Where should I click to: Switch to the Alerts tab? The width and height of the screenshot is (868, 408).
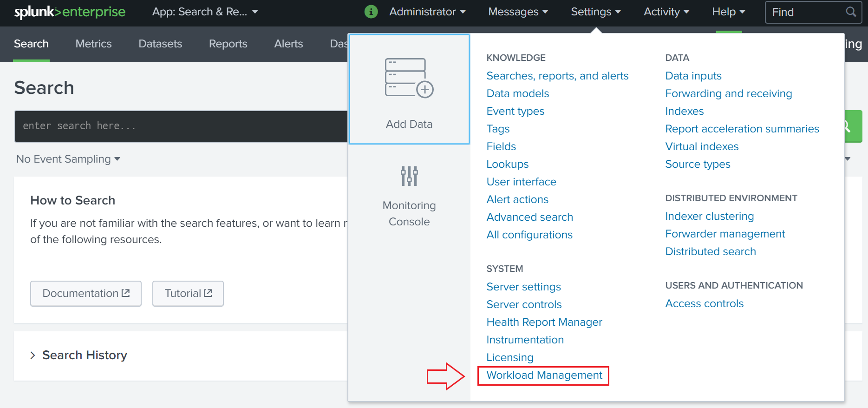[x=288, y=44]
